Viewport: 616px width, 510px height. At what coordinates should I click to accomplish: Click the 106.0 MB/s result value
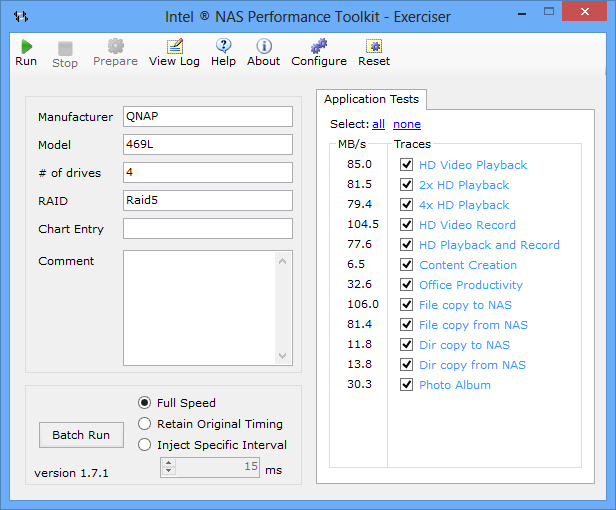(x=363, y=305)
